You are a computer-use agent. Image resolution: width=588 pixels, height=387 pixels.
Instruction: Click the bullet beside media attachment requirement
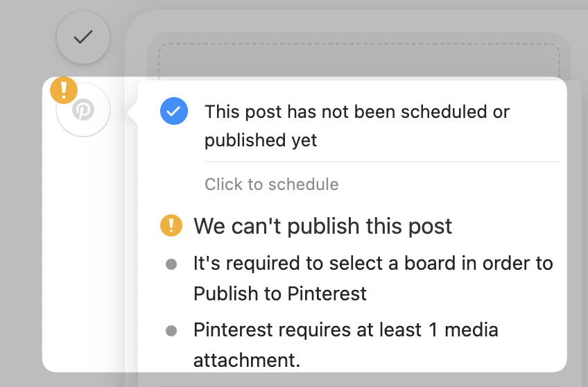pos(171,330)
